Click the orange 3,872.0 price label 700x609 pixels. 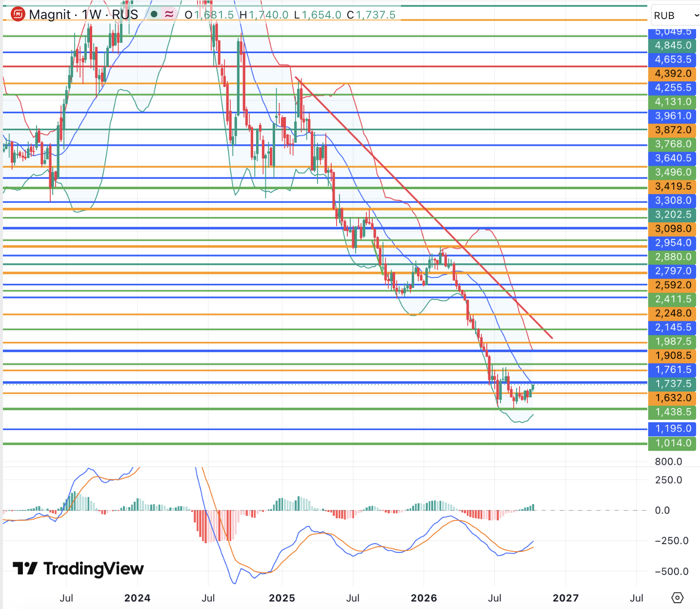point(673,130)
